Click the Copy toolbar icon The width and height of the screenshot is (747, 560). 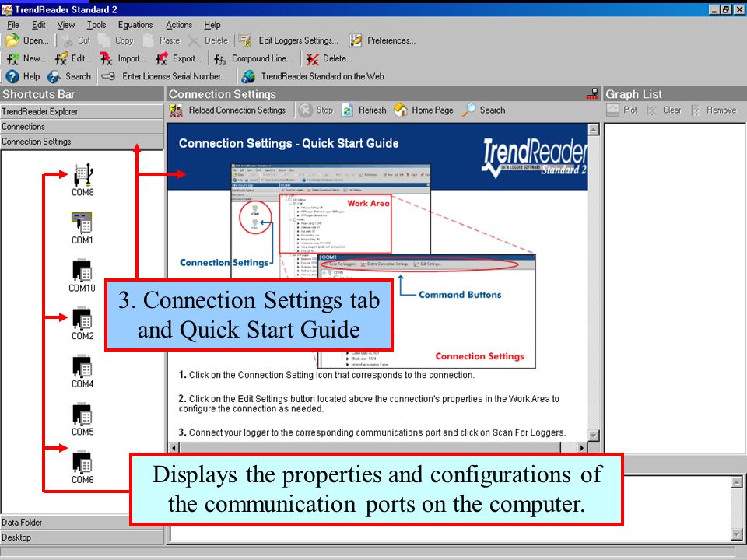[116, 41]
